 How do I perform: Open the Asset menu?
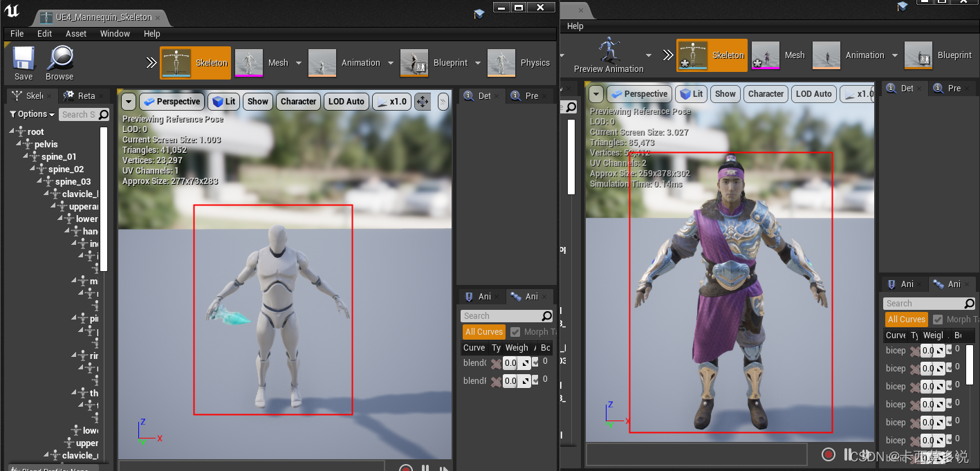[x=76, y=34]
